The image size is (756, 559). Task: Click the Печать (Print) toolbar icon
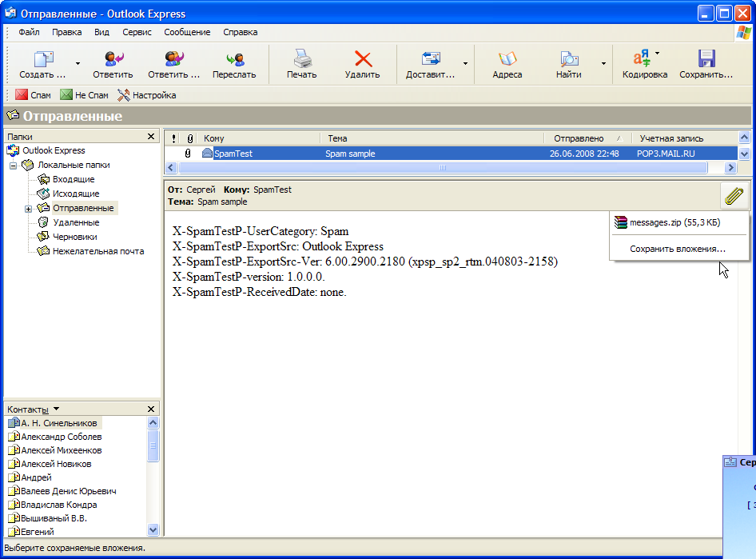(302, 58)
